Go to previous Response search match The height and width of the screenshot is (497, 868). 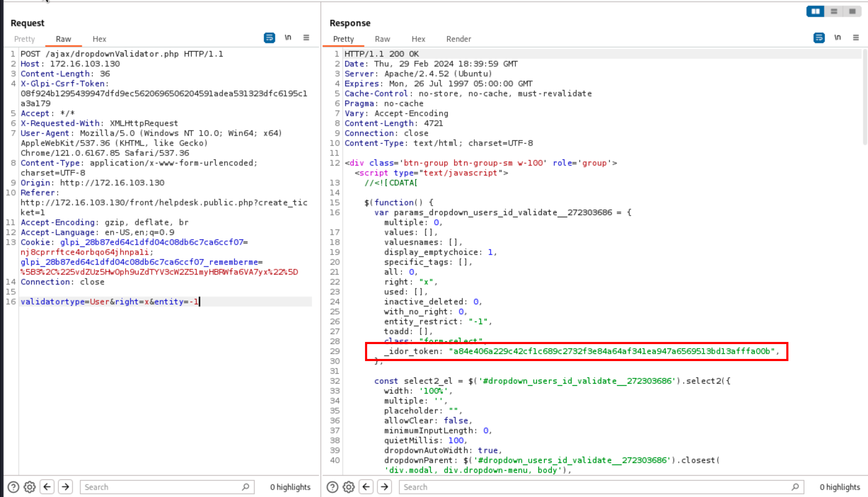pyautogui.click(x=366, y=487)
